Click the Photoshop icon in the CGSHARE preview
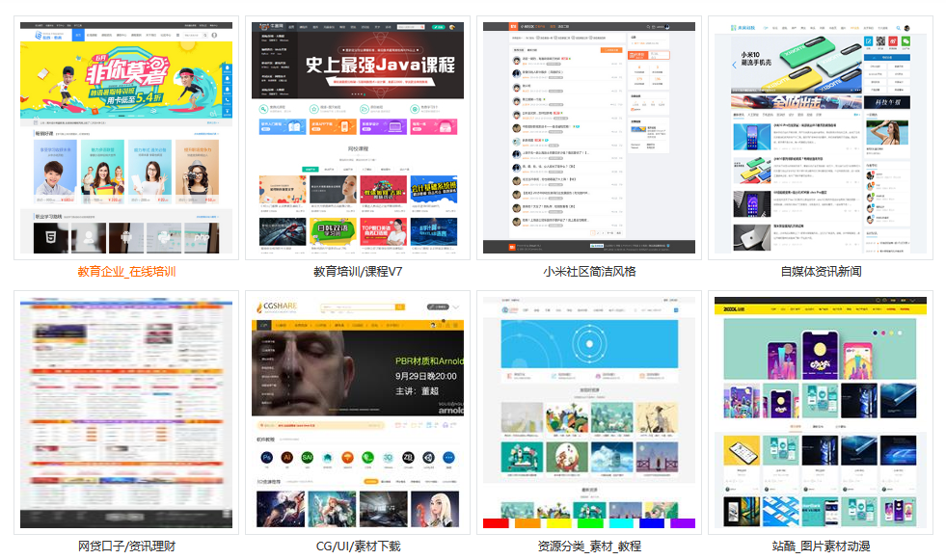 click(x=265, y=458)
